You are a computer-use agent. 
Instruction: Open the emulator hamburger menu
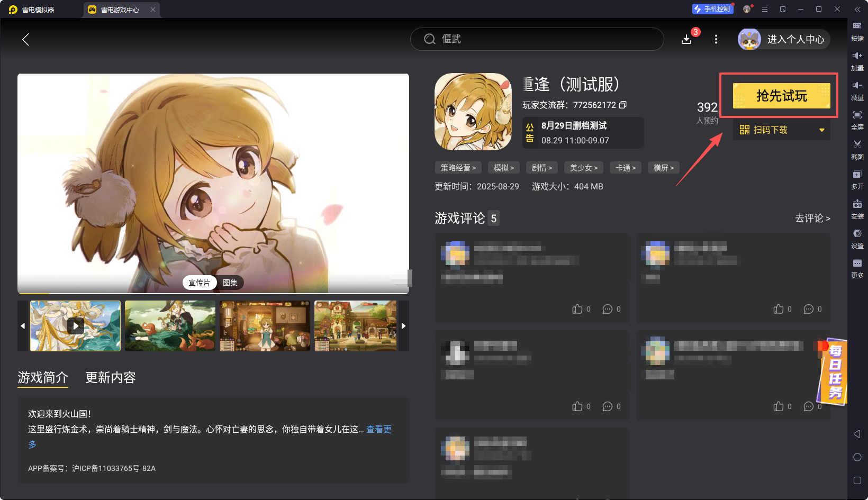click(765, 9)
